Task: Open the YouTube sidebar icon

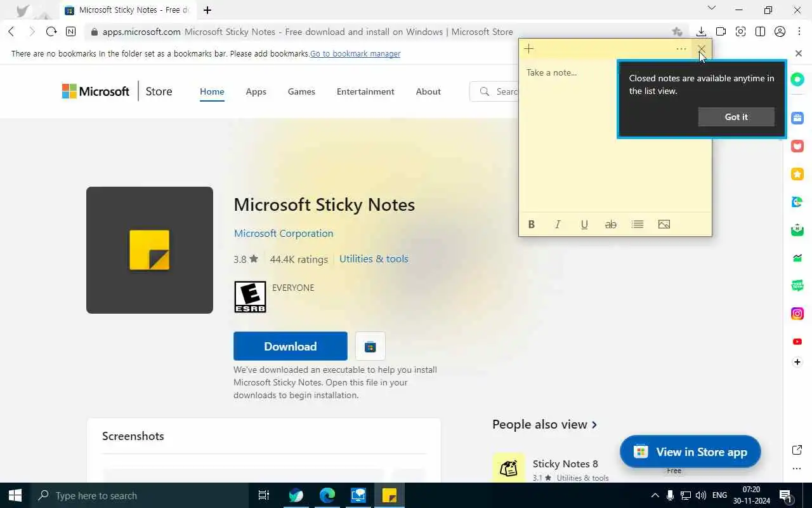Action: 797,342
